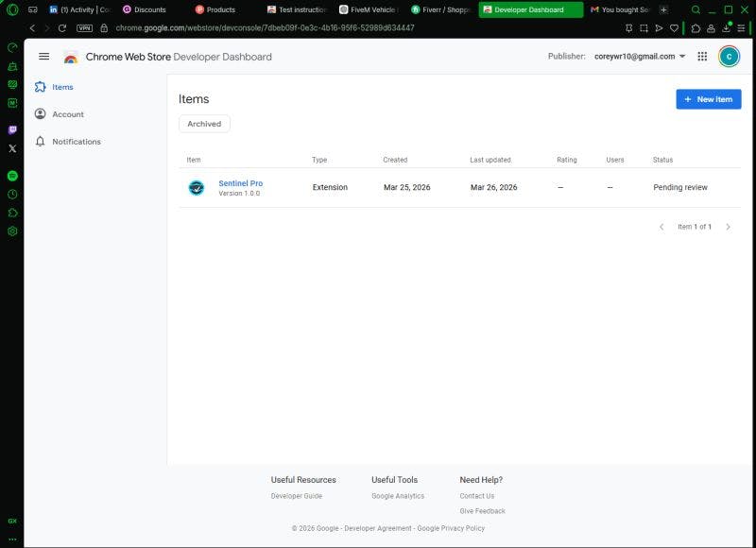This screenshot has width=756, height=548.
Task: Click the URL address field
Action: coord(266,28)
